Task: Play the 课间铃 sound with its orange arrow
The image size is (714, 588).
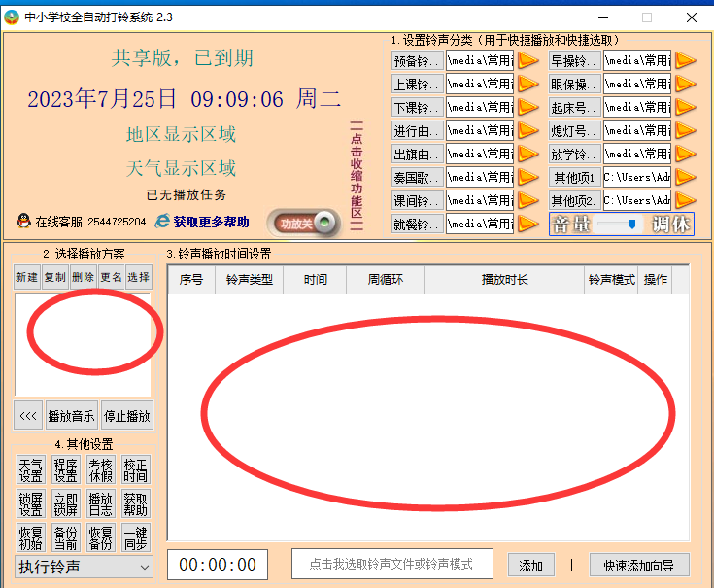Action: coord(527,200)
